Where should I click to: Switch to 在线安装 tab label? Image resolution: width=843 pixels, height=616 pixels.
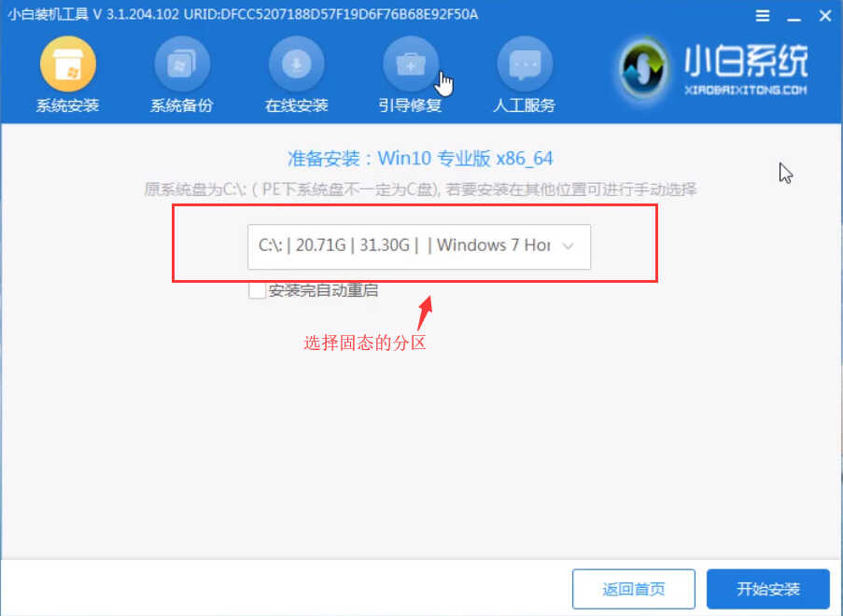coord(296,105)
